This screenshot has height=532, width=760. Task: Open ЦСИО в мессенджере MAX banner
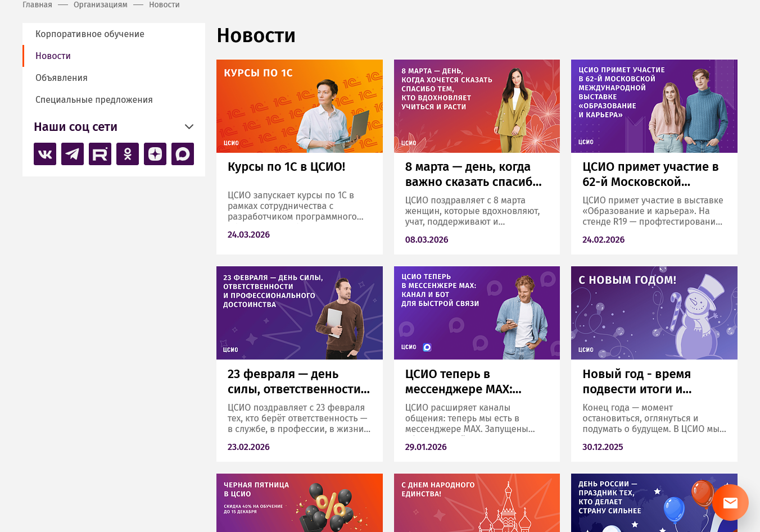477,313
